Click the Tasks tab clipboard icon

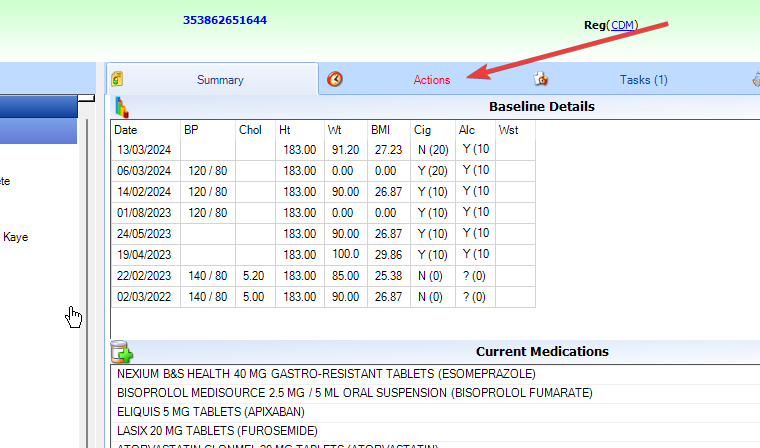[541, 79]
